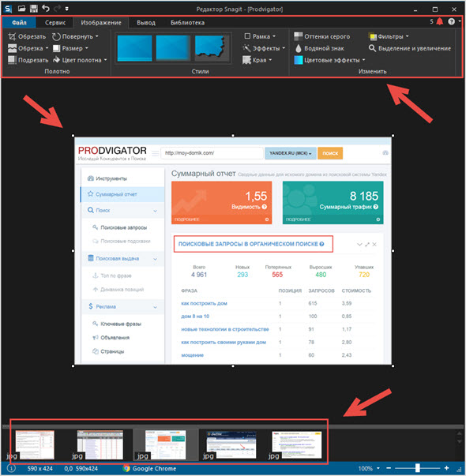This screenshot has width=466, height=476.
Task: Apply Оттенки серого grayscale
Action: pyautogui.click(x=322, y=36)
